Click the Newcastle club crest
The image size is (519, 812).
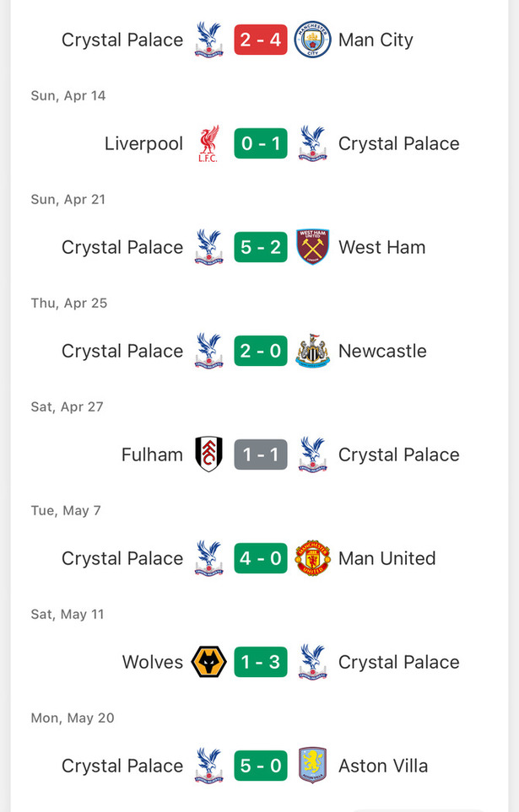[x=312, y=351]
